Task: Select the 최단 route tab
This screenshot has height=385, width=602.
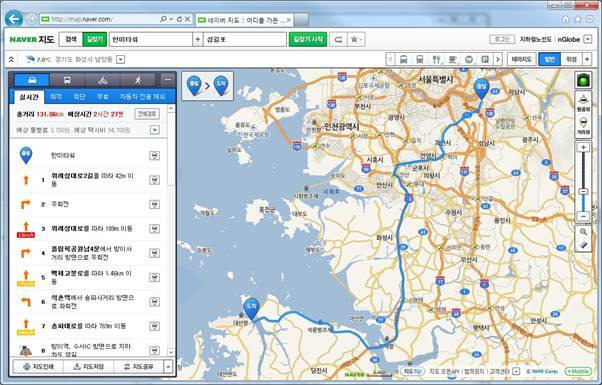Action: 79,97
